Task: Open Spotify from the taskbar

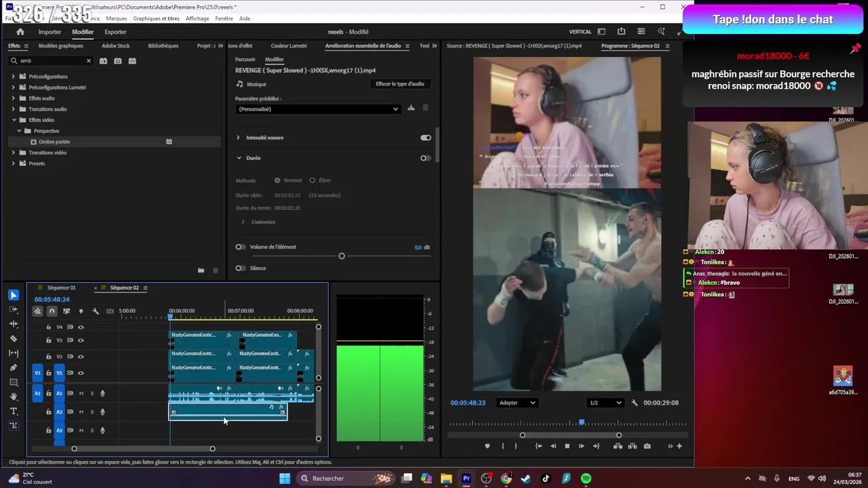Action: (x=586, y=479)
